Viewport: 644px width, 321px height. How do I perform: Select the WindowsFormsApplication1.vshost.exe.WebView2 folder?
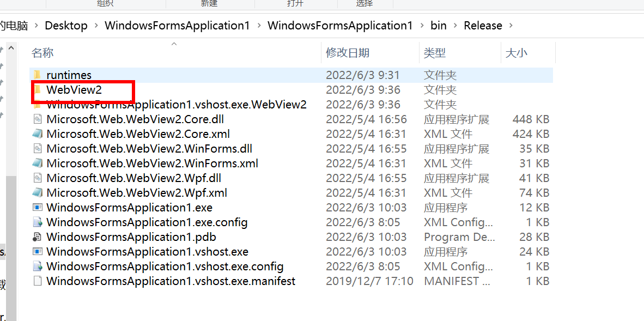point(176,105)
